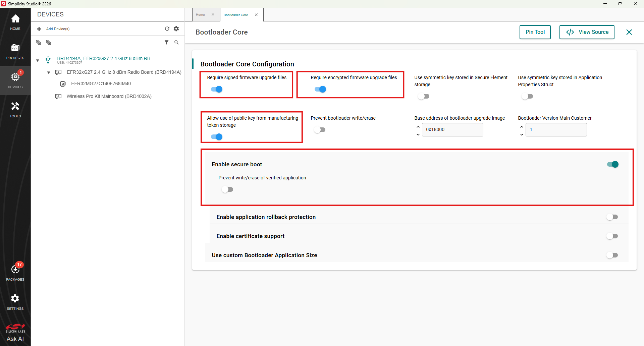
Task: Toggle Prevent bootloader write/erase
Action: [320, 130]
